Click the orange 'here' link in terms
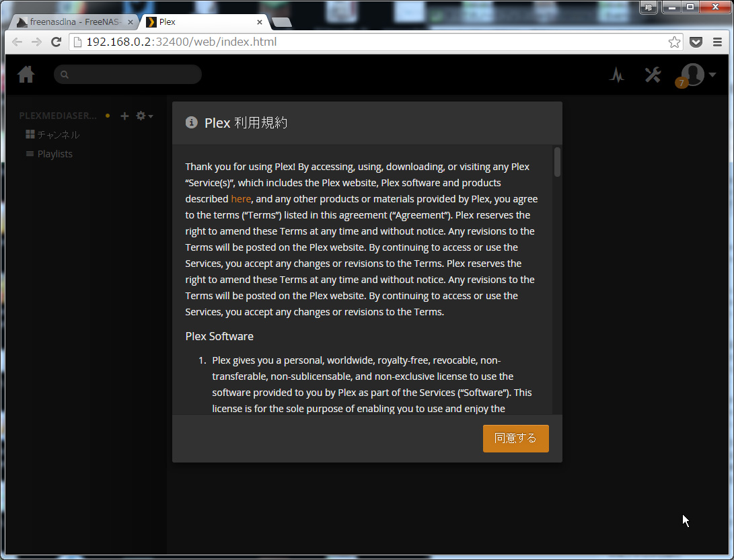This screenshot has width=734, height=560. pos(241,199)
